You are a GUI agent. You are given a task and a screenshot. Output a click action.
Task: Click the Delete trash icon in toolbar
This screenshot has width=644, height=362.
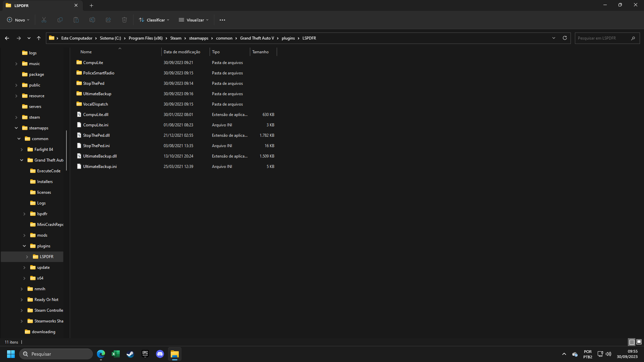(x=124, y=20)
